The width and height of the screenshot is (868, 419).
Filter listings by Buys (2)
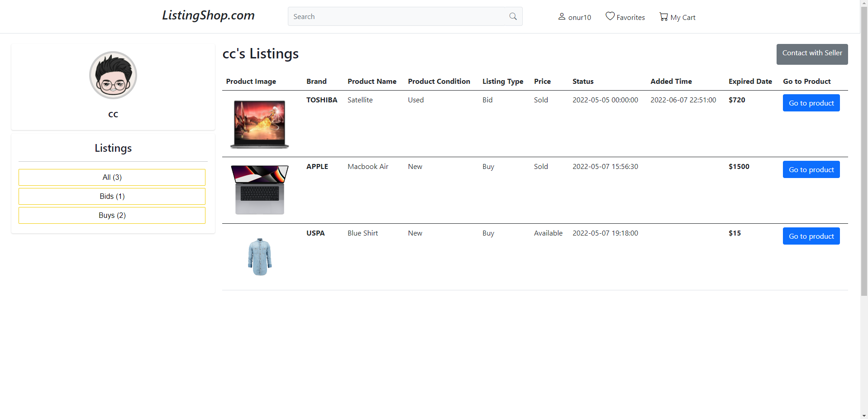tap(112, 215)
